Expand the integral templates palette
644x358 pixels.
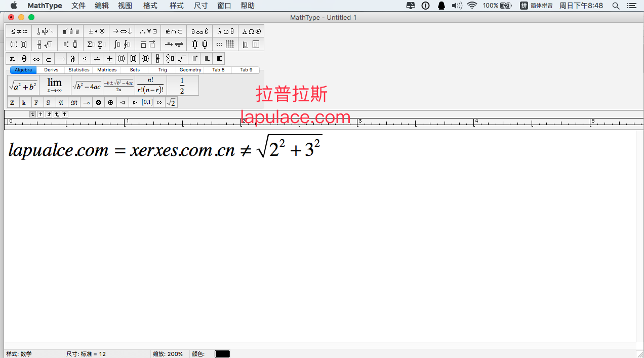coord(122,45)
